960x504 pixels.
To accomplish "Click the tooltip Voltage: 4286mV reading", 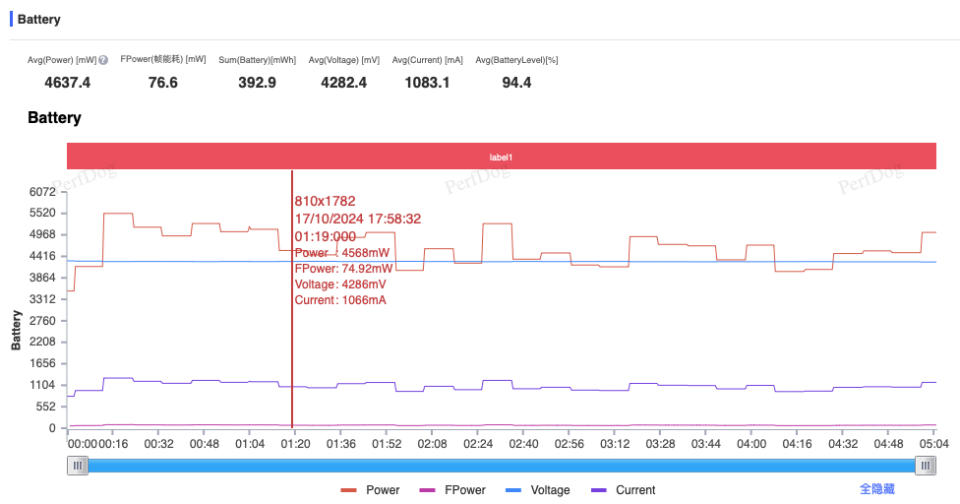I will click(x=340, y=285).
